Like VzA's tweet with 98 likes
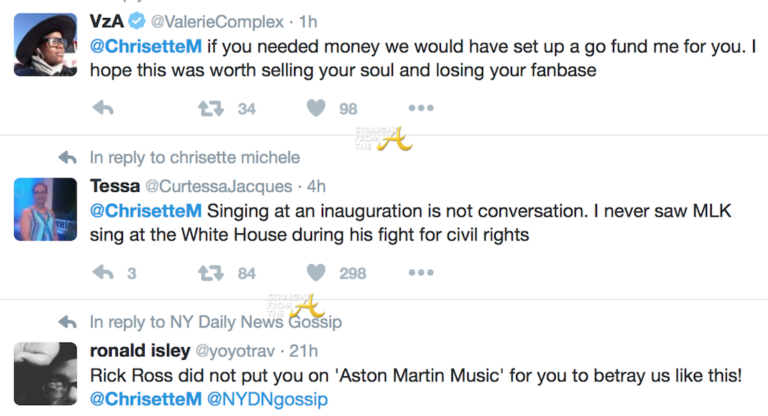The width and height of the screenshot is (768, 416). [x=316, y=108]
